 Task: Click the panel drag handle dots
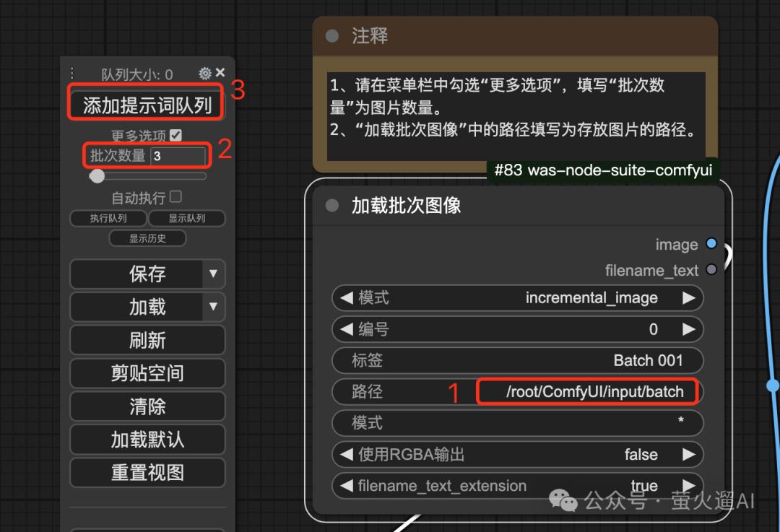(72, 73)
